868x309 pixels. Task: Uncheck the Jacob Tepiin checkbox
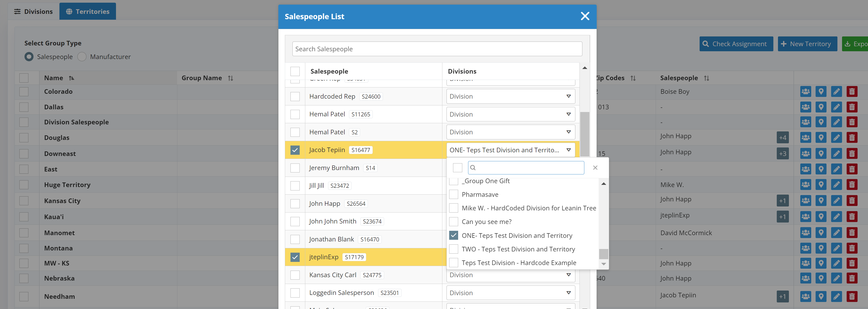pos(295,150)
